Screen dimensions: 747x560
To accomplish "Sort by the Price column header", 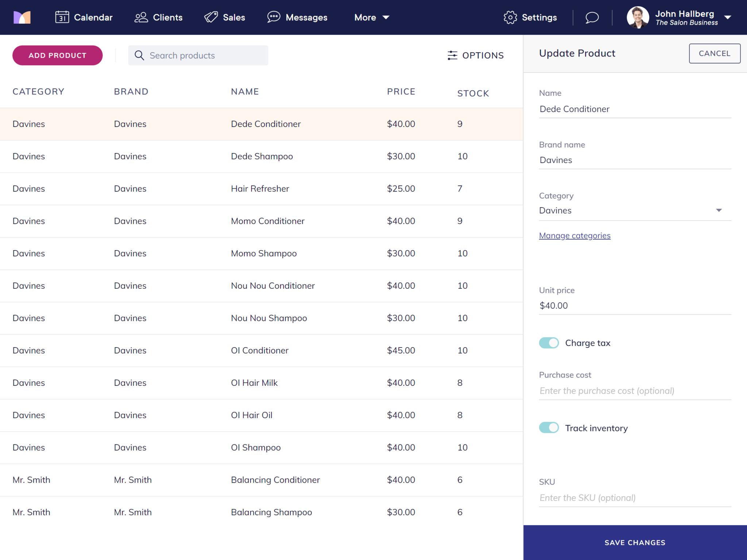I will tap(401, 92).
